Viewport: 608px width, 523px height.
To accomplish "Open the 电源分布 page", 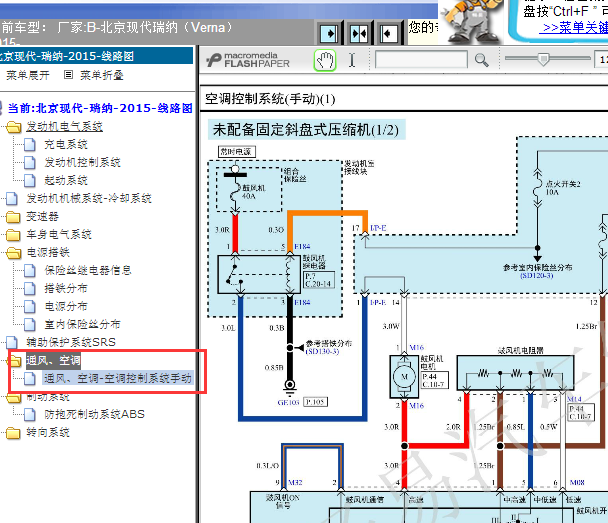I will [x=66, y=306].
